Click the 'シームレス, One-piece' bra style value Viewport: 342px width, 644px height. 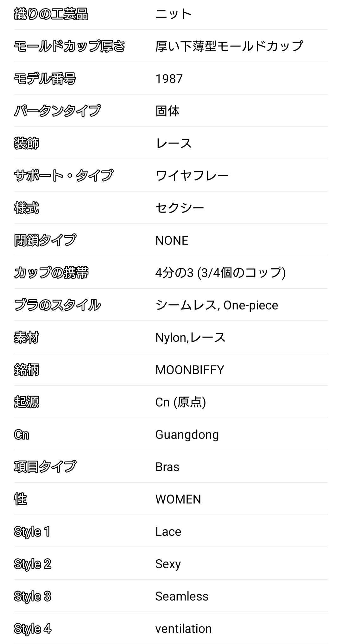pos(217,305)
